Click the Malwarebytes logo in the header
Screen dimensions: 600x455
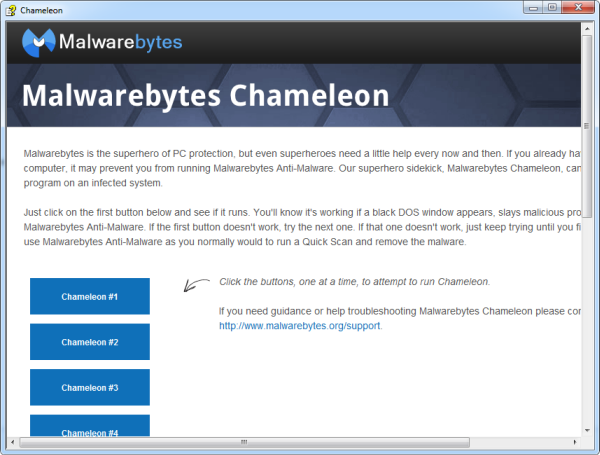tap(102, 42)
